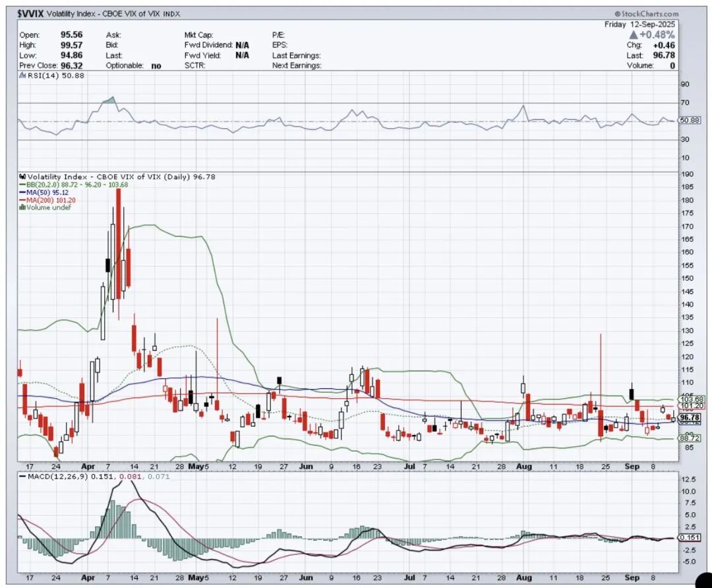712x588 pixels.
Task: Click the volume bars icon beside Volume undef
Action: point(22,208)
